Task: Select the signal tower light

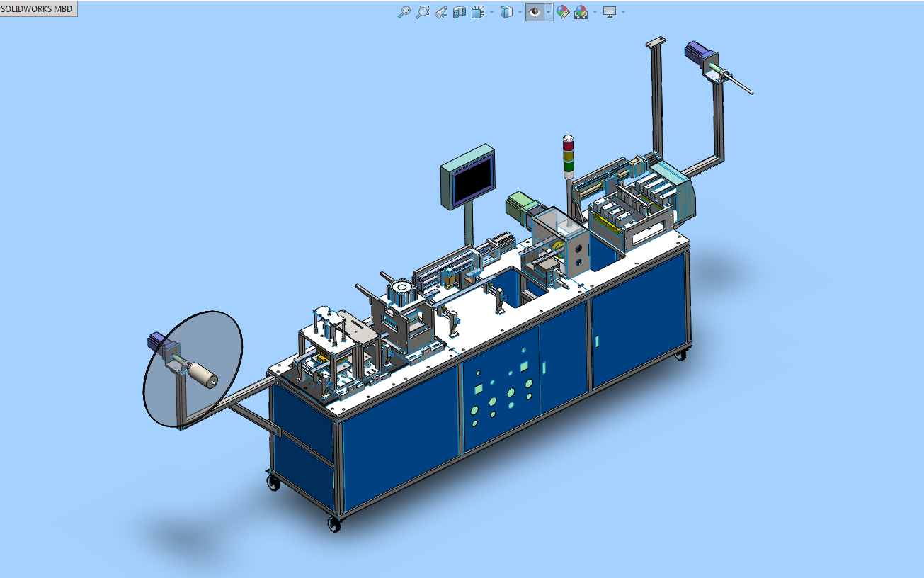Action: pyautogui.click(x=569, y=156)
